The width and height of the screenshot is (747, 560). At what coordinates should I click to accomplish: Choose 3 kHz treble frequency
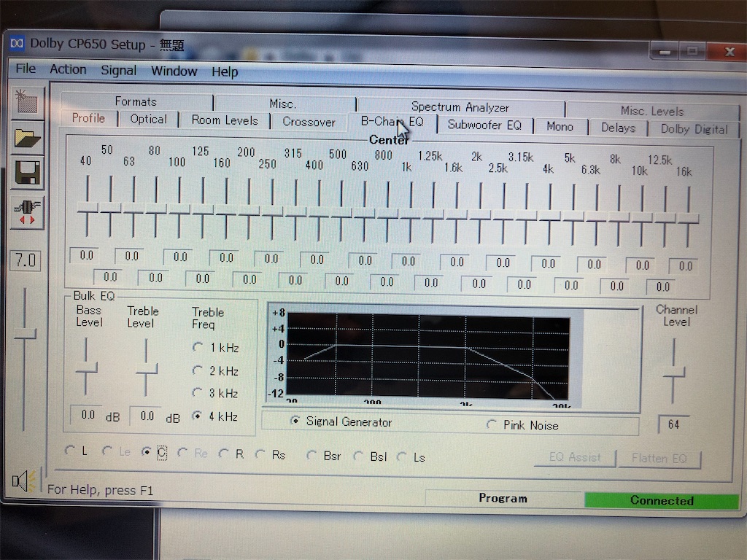pos(197,392)
